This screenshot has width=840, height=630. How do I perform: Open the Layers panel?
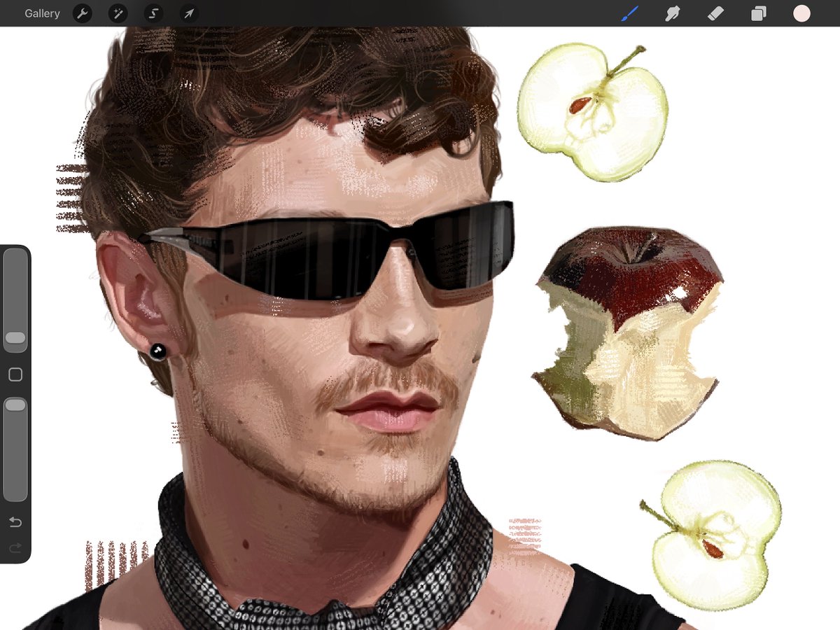point(759,13)
